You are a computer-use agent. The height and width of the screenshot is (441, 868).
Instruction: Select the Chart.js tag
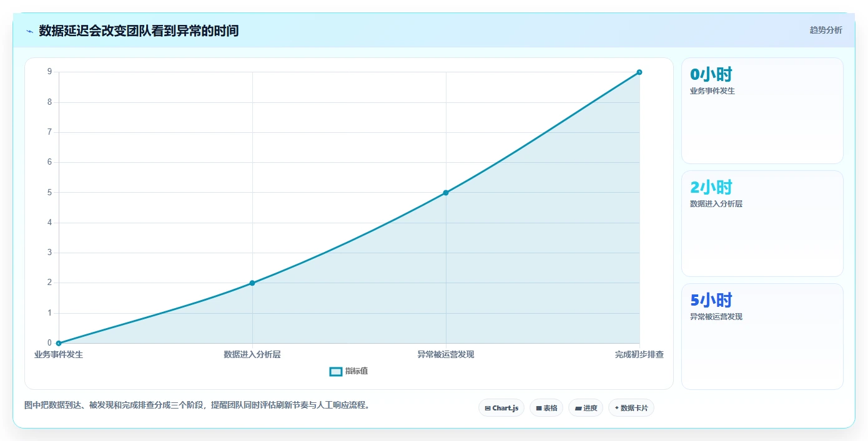[x=501, y=408]
